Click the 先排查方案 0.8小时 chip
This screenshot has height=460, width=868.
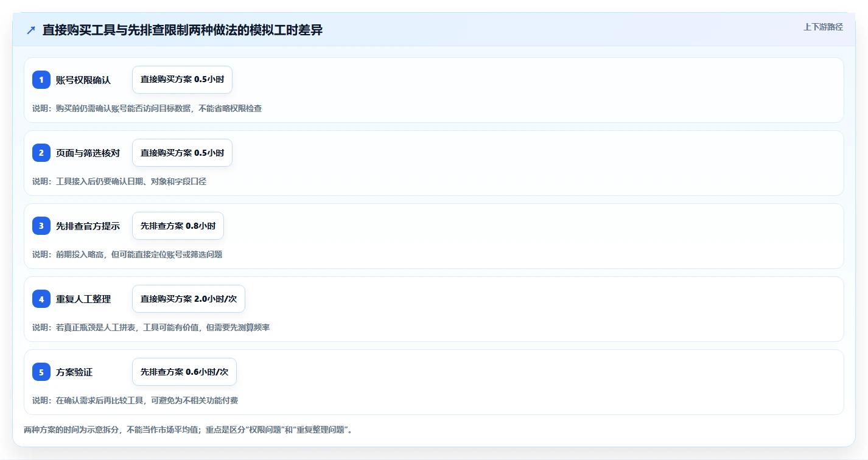pos(178,226)
